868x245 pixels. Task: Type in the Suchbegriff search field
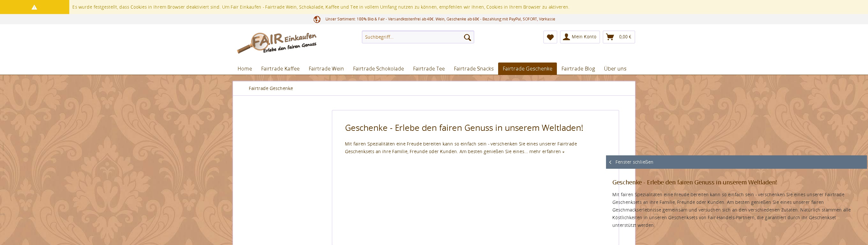(x=411, y=37)
